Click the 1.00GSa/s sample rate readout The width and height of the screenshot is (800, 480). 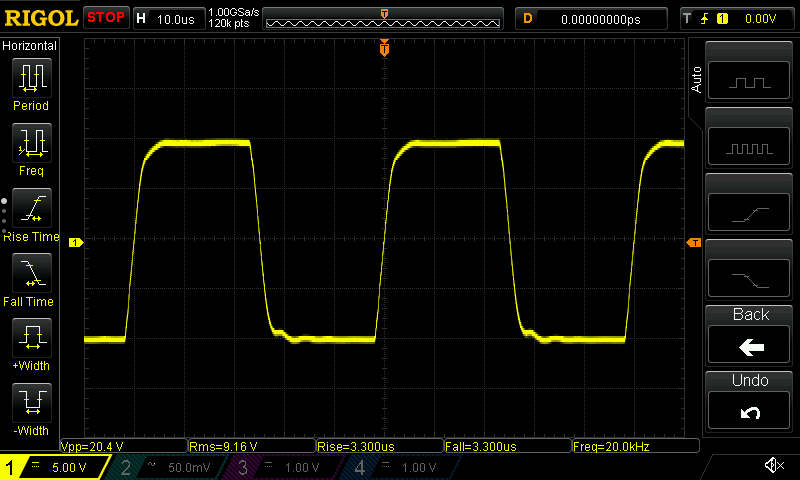234,12
